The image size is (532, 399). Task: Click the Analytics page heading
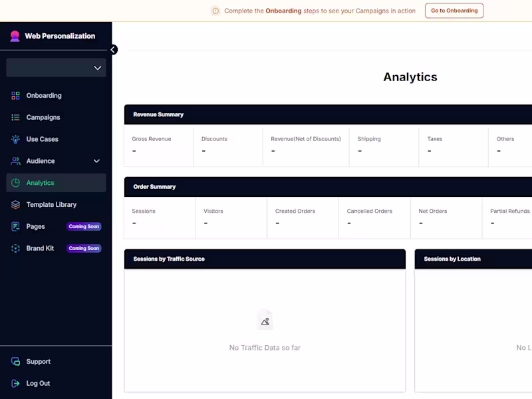point(410,77)
